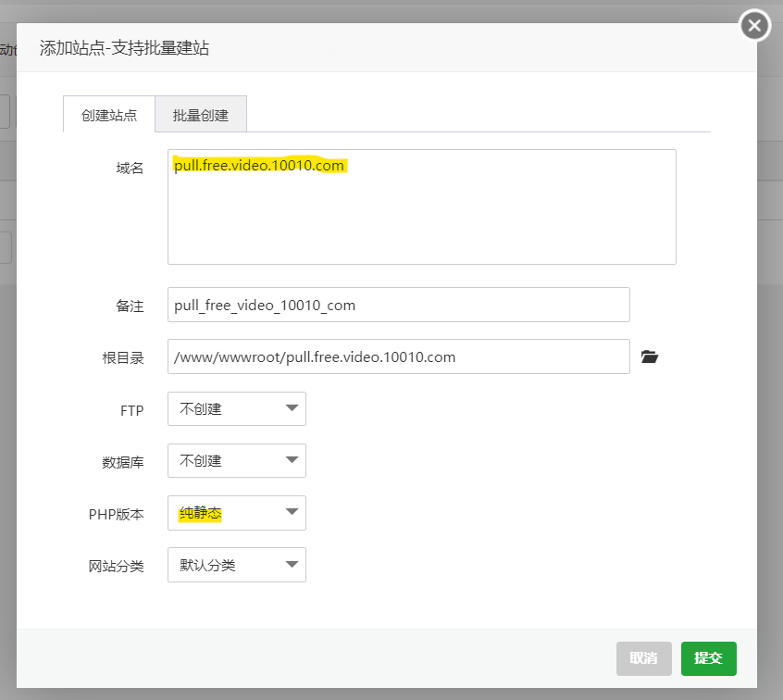Open the 网站分类 dropdown showing 默认分类

(x=237, y=565)
